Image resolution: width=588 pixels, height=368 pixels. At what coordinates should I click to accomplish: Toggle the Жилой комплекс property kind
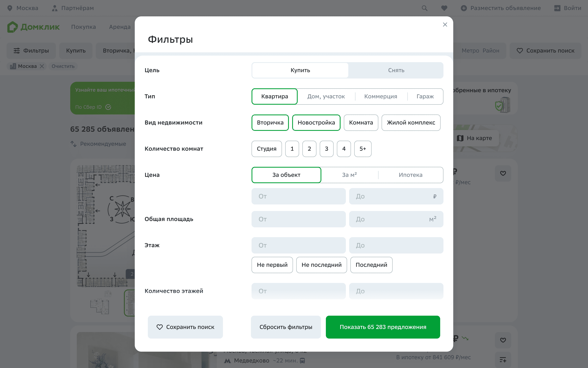click(411, 123)
